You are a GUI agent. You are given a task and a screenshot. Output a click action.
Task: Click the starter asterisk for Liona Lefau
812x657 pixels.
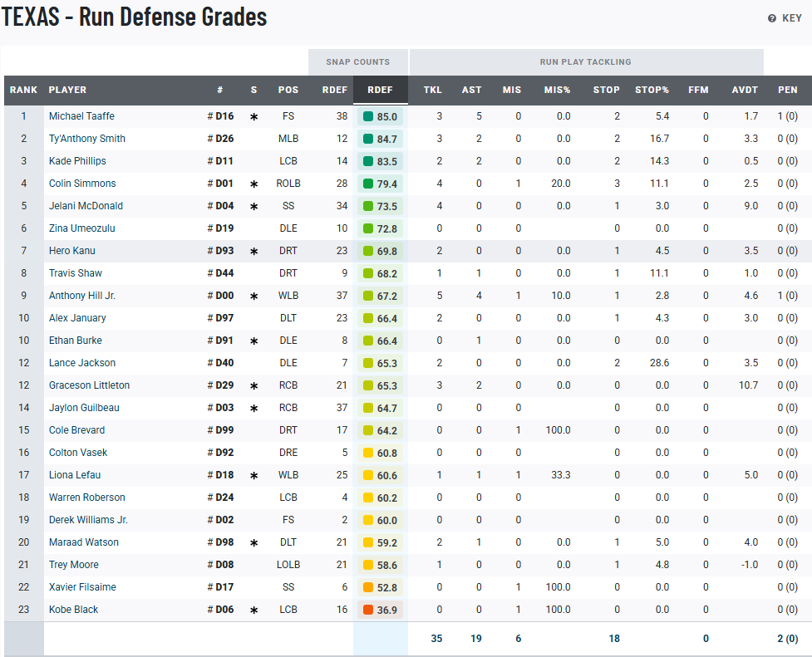253,476
